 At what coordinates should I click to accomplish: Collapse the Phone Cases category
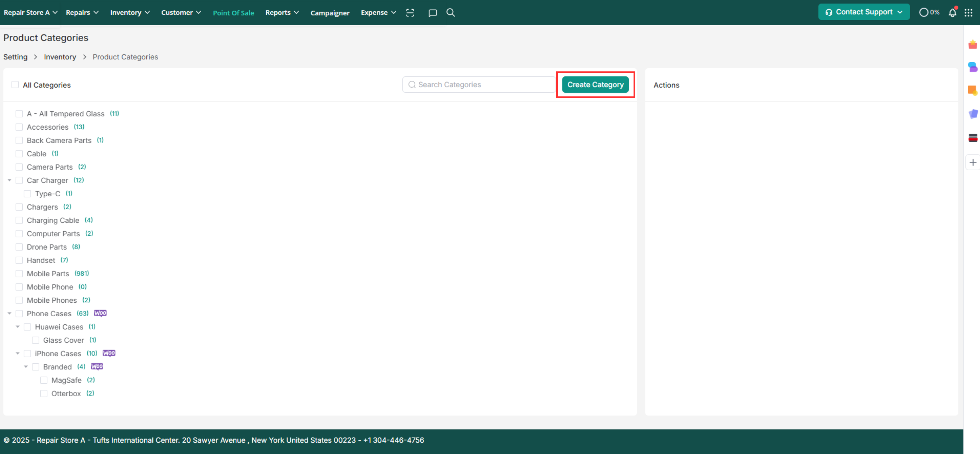point(10,314)
